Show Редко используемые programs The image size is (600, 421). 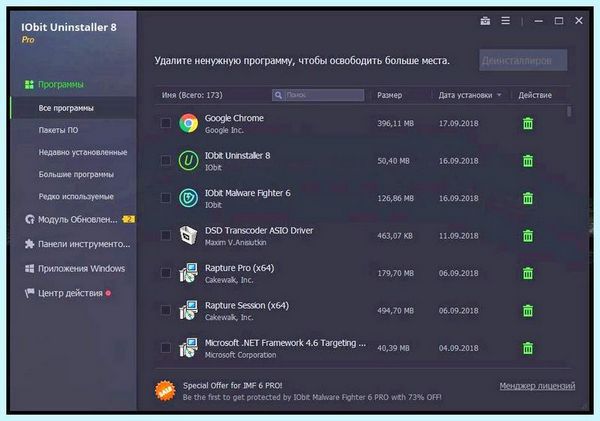(76, 197)
